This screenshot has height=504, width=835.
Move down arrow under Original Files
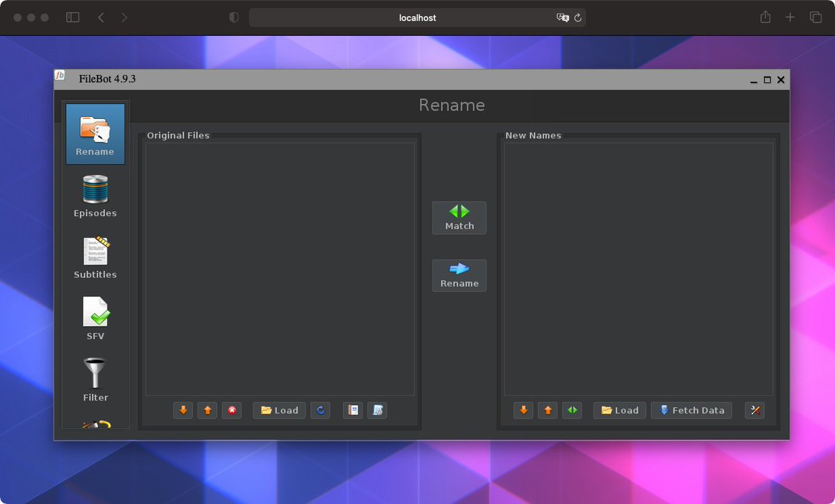tap(183, 410)
